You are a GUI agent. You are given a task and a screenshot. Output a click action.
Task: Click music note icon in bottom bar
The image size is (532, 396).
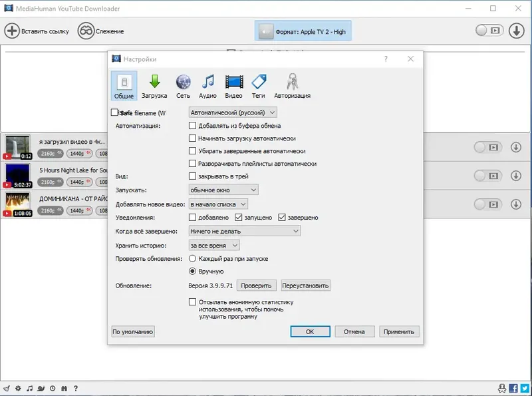click(30, 388)
